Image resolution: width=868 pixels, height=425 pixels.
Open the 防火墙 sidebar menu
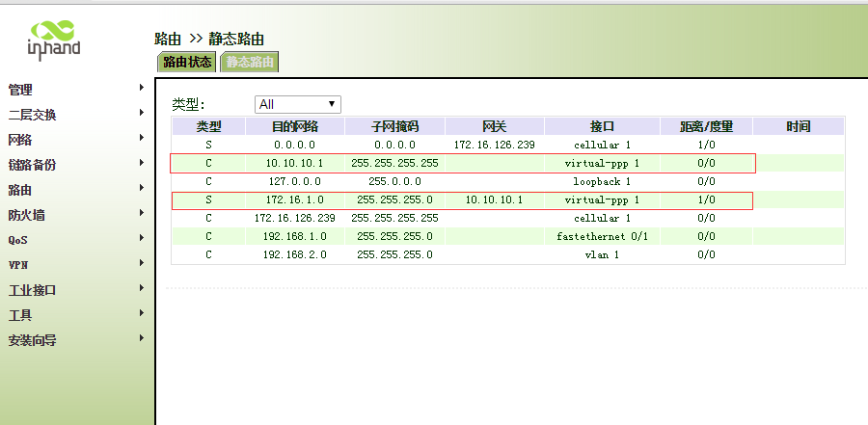click(26, 215)
